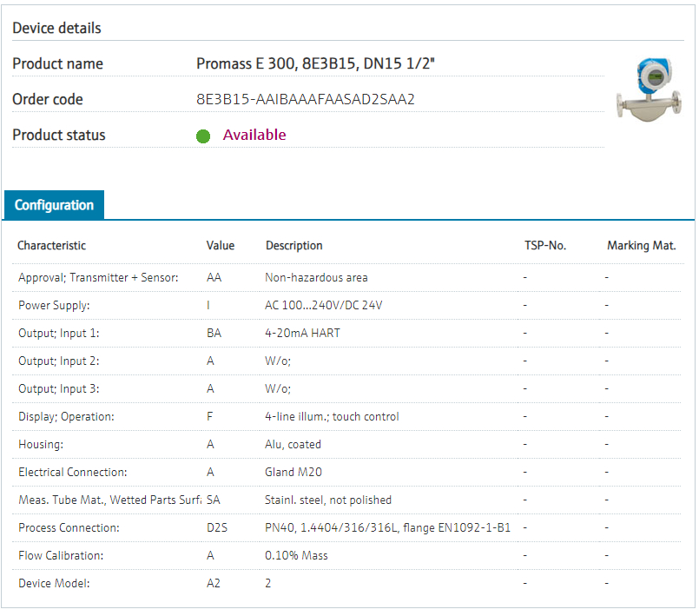
Task: Select the Housing row label
Action: [x=41, y=444]
